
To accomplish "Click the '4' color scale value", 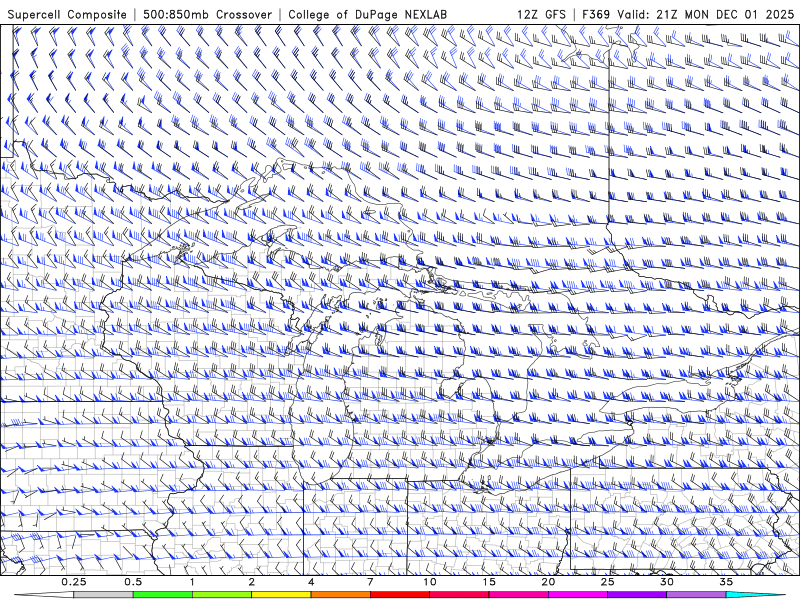I will point(311,582).
